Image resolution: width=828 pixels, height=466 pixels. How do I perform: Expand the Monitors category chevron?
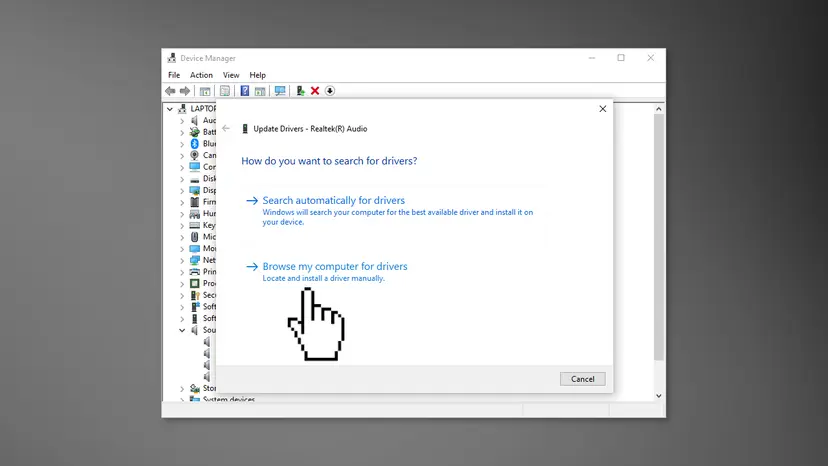click(182, 248)
